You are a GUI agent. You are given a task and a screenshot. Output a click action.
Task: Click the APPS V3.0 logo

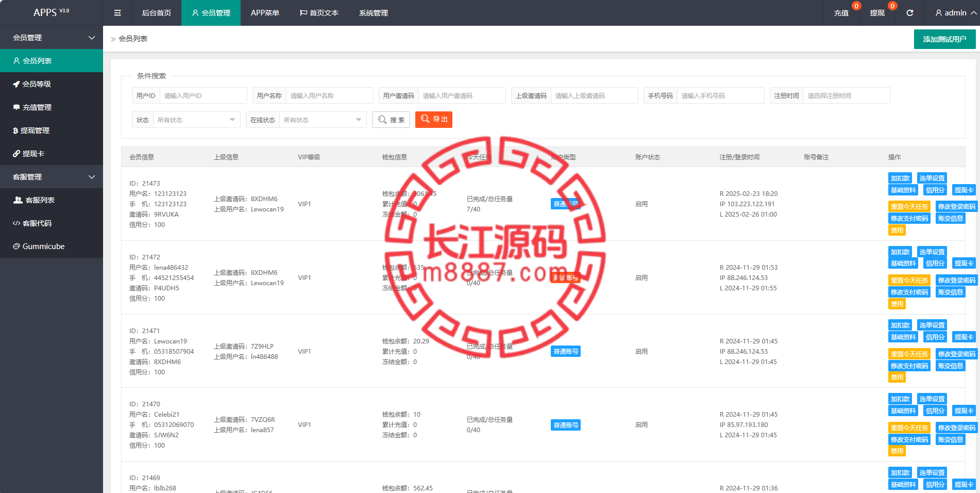coord(51,12)
